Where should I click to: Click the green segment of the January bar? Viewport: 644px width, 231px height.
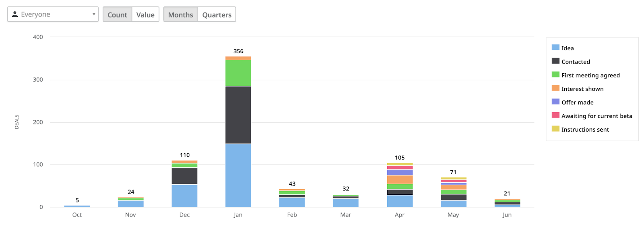coord(238,73)
